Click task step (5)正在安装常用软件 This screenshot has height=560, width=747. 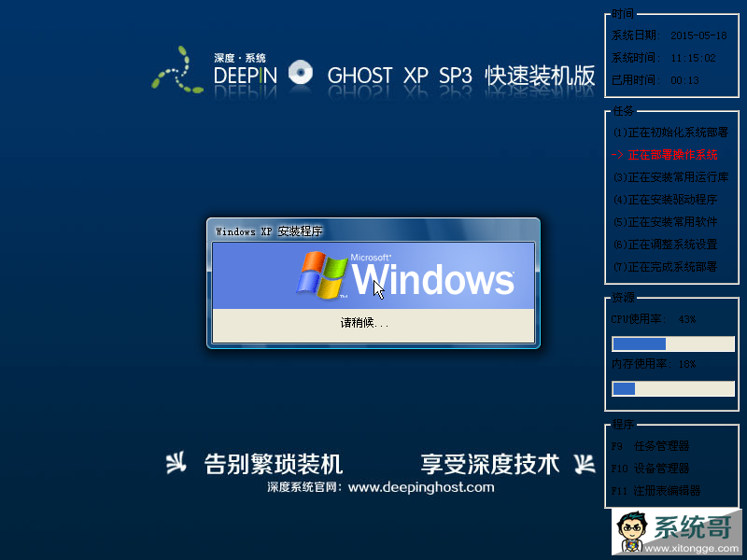(665, 222)
